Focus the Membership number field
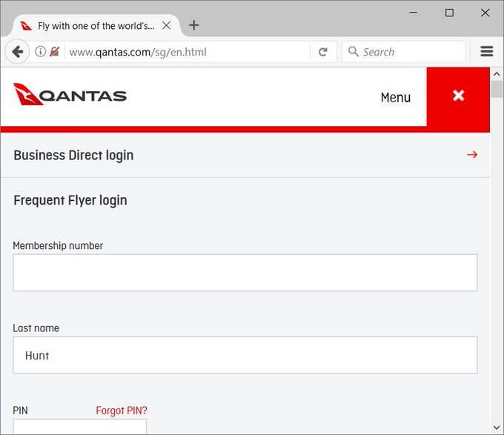Screen dimensions: 504x435 click(x=245, y=273)
